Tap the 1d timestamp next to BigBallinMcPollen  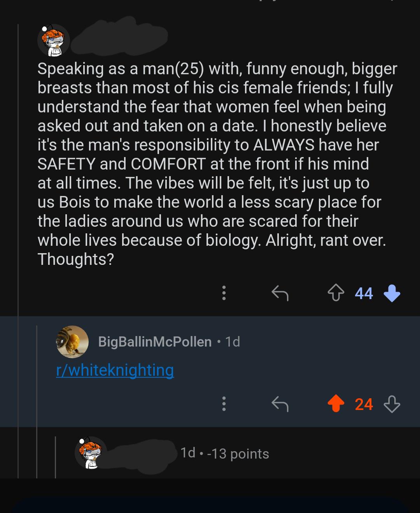233,341
